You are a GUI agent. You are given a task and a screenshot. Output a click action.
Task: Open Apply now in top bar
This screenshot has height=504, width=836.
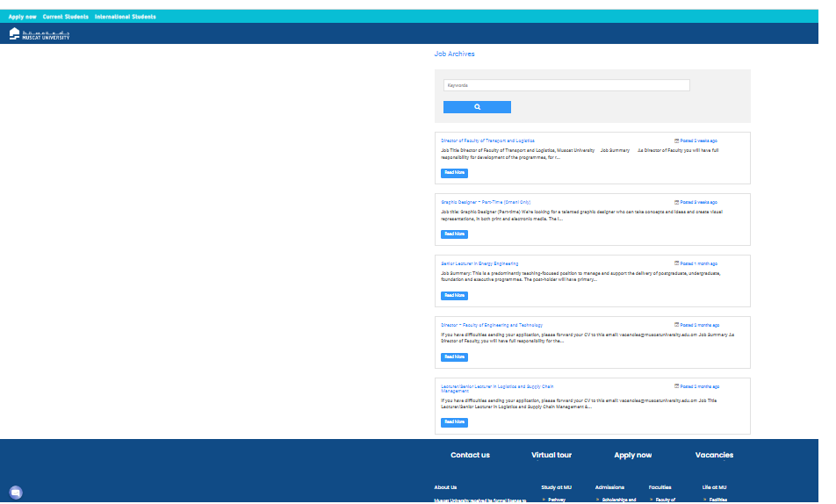(23, 17)
